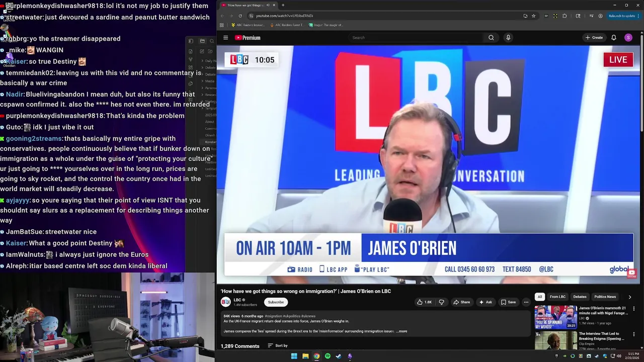
Task: Select the Debates chip
Action: click(x=580, y=297)
